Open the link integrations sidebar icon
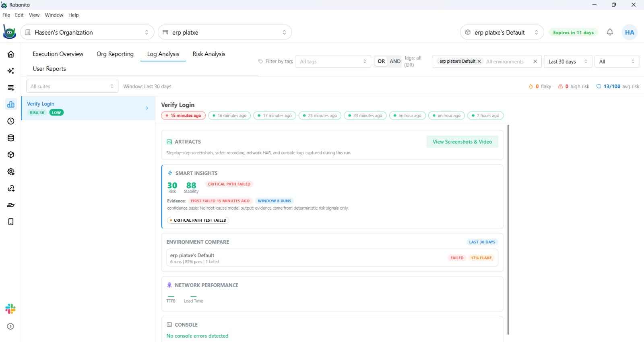Image resolution: width=644 pixels, height=342 pixels. click(11, 188)
